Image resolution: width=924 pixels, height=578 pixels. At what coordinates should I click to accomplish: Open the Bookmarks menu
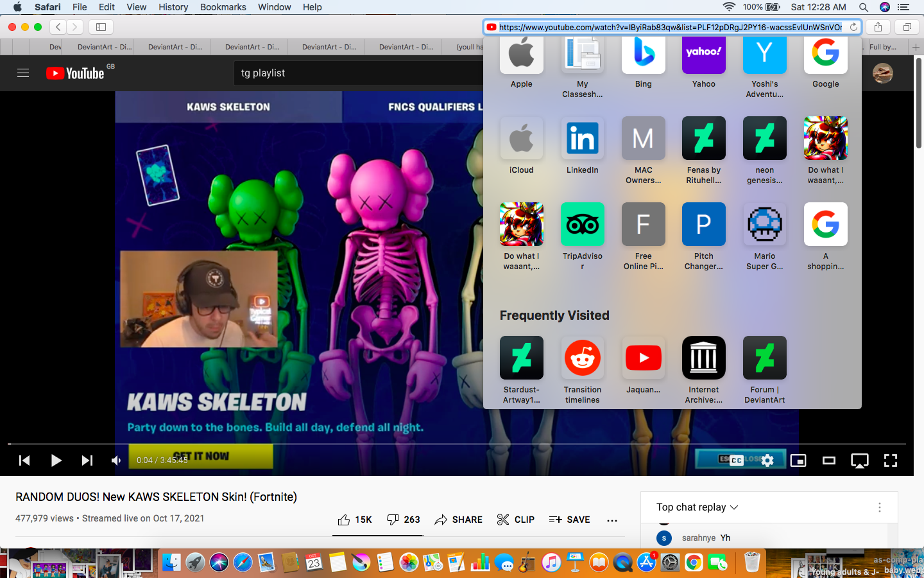click(x=223, y=7)
